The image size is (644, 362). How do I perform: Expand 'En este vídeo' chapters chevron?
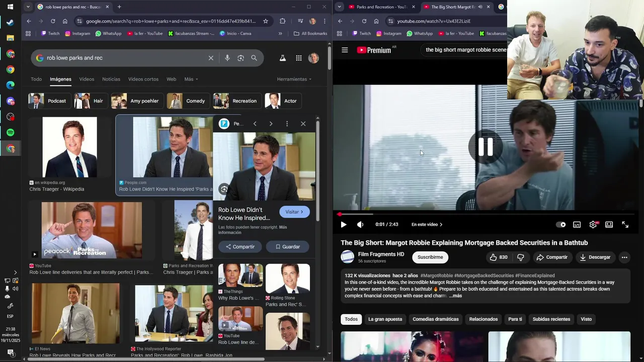point(441,225)
